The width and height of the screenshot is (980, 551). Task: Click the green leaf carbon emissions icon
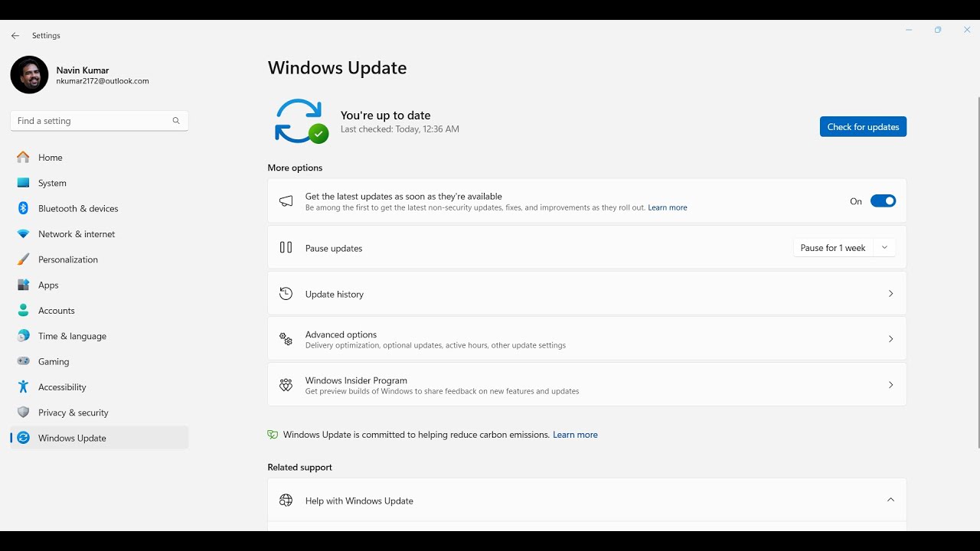pos(273,435)
